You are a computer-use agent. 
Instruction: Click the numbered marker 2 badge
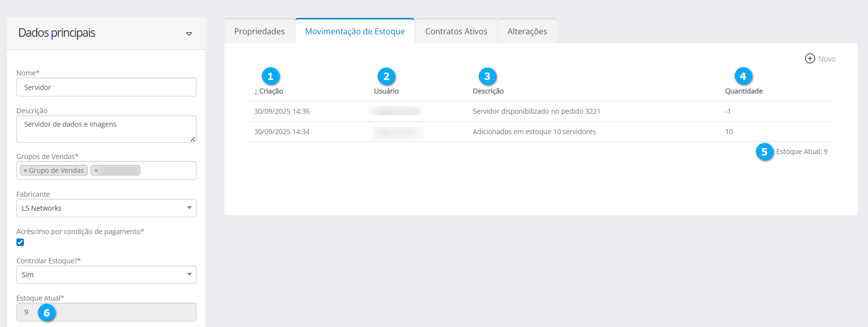(x=386, y=77)
